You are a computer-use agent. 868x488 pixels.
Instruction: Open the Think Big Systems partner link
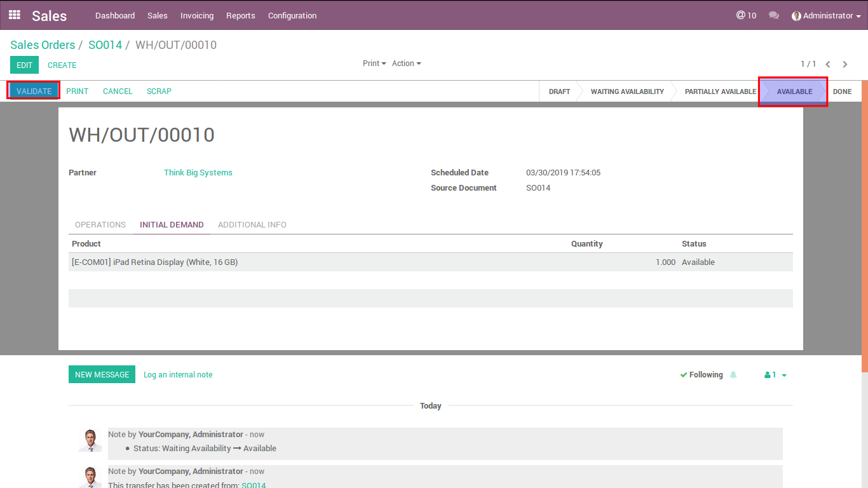pyautogui.click(x=198, y=173)
